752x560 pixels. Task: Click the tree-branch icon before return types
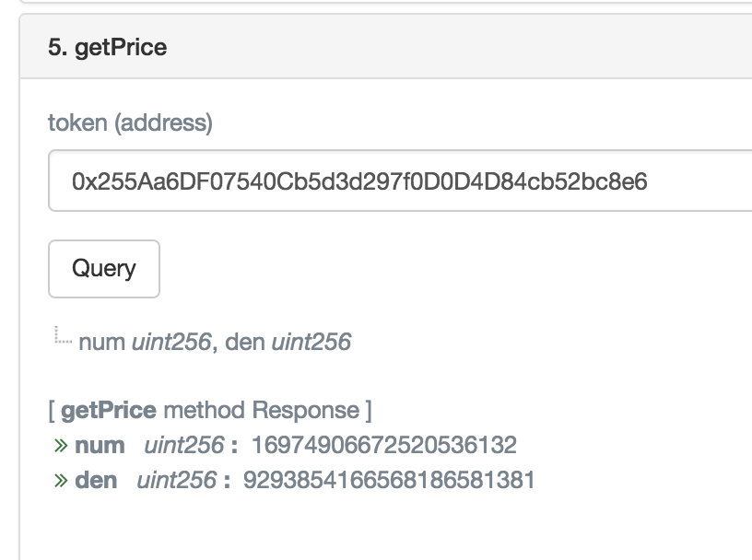pyautogui.click(x=62, y=338)
